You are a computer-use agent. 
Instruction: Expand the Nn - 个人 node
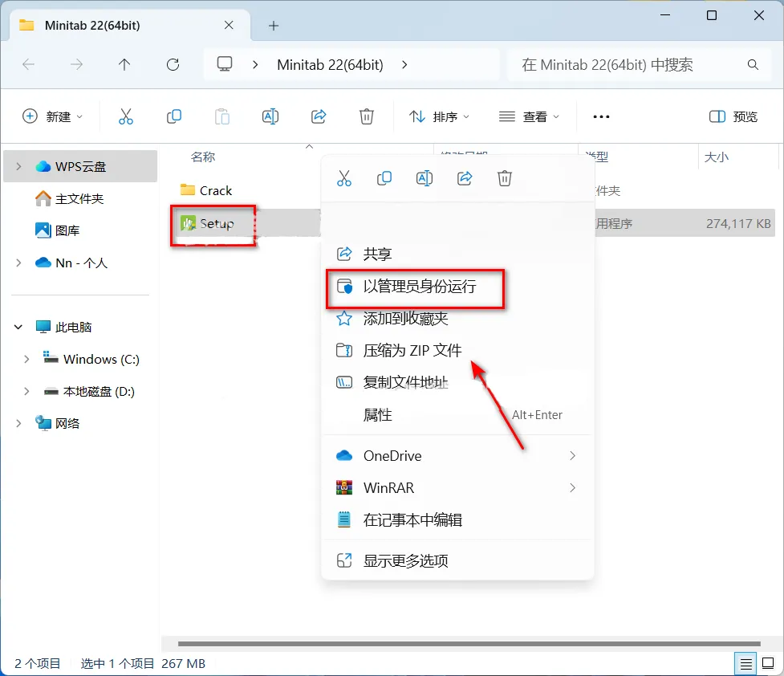(18, 263)
